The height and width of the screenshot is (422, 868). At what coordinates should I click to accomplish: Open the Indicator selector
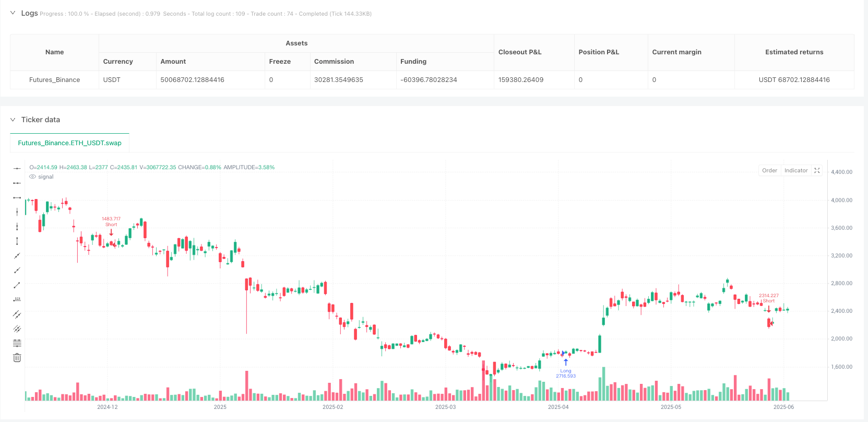795,170
